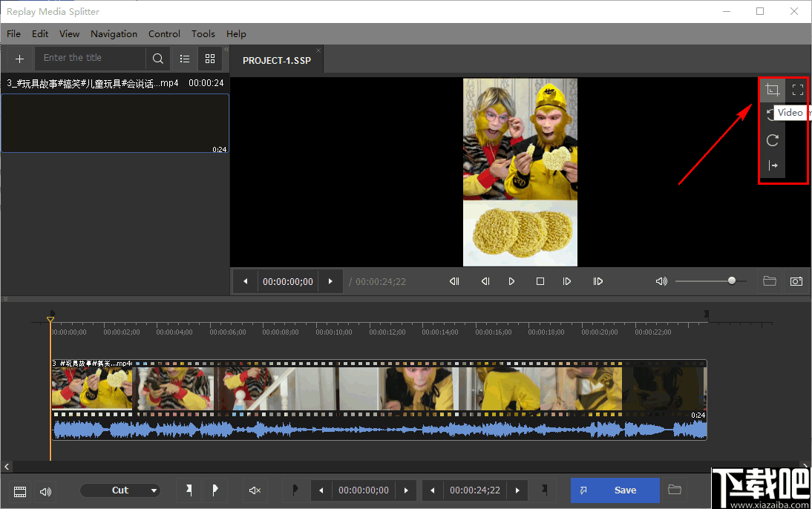The image size is (812, 509).
Task: Click the filmstrip icon in the bottom toolbar
Action: point(20,490)
